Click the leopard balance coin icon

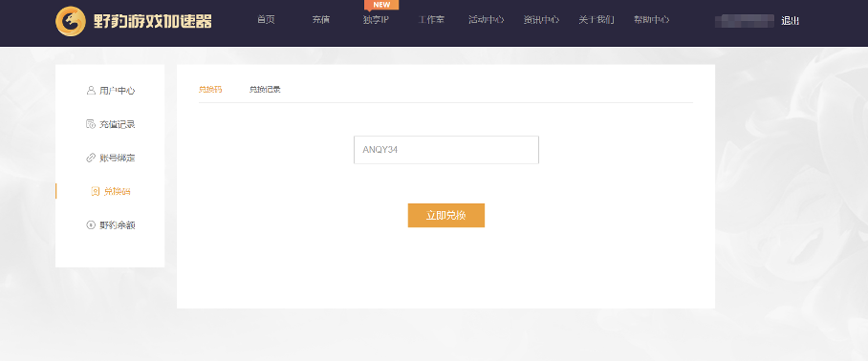[91, 225]
